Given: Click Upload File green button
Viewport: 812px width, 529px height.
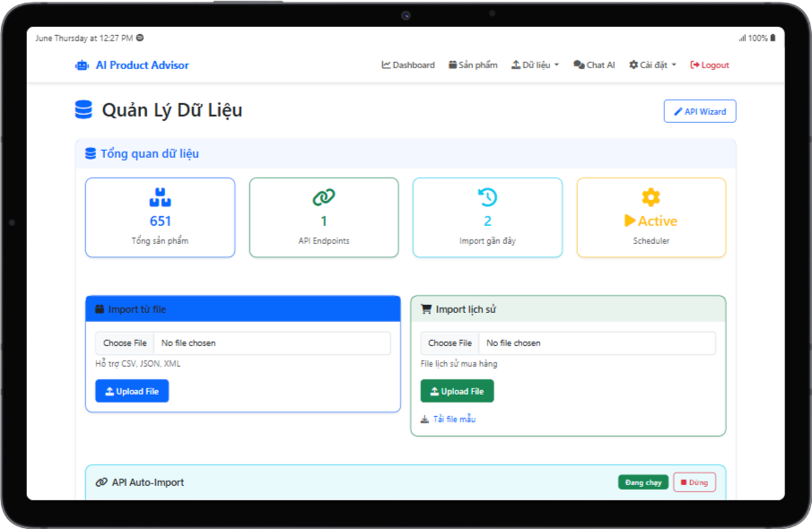Looking at the screenshot, I should coord(458,391).
